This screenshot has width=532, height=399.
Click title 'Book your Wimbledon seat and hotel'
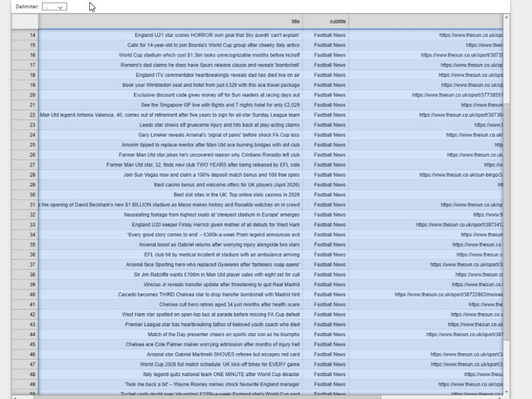[211, 85]
